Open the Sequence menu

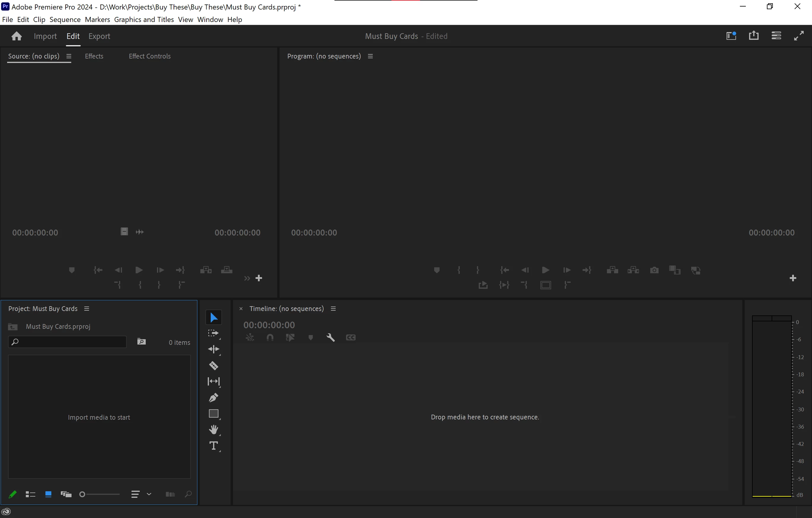click(x=65, y=20)
